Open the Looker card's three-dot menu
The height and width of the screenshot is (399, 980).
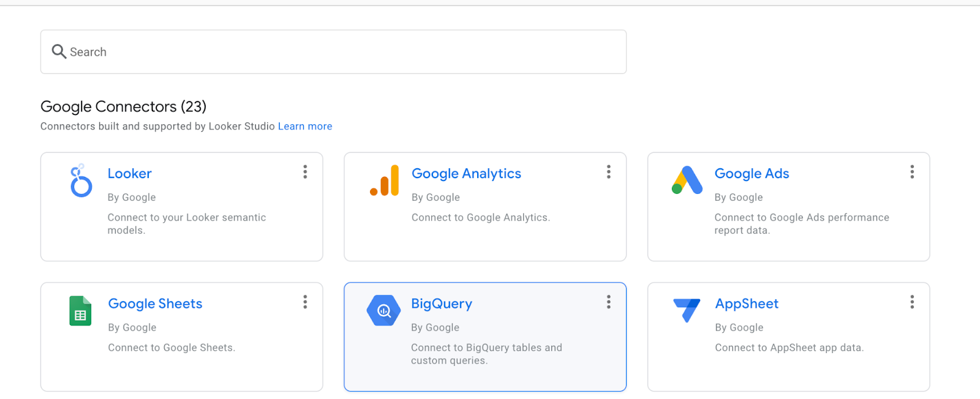click(305, 172)
